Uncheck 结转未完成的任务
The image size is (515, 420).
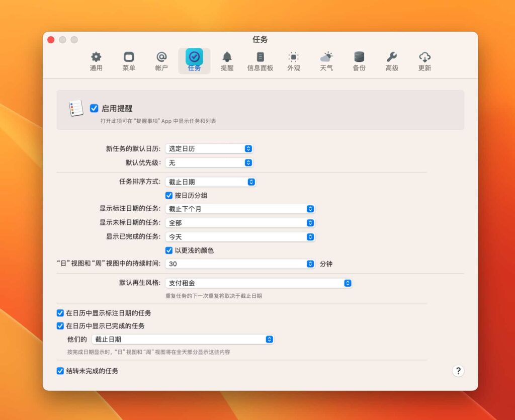point(61,371)
